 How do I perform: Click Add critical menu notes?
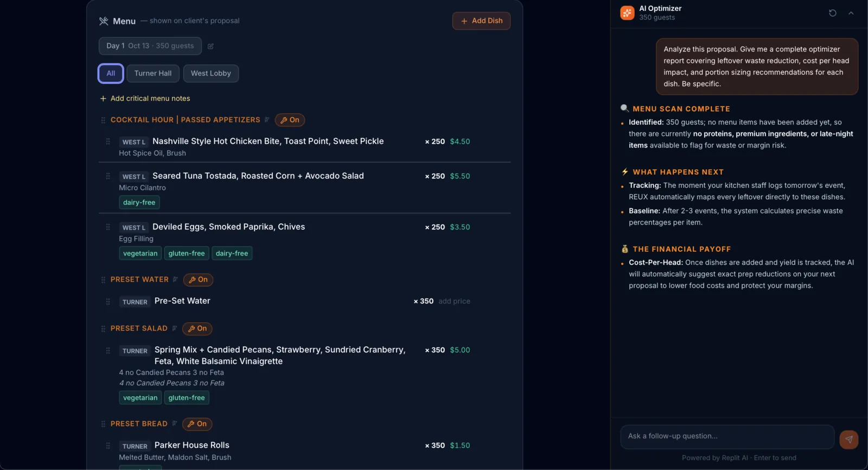[x=145, y=98]
